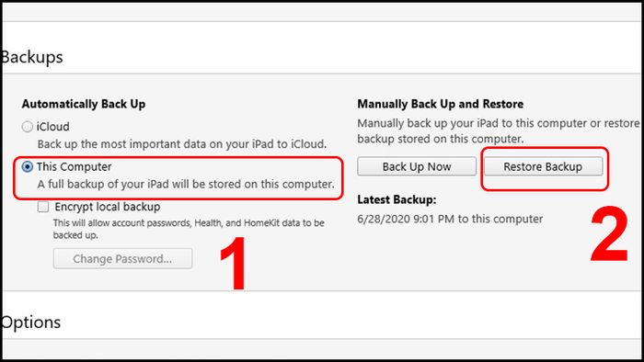Click the Encrypt local backup label text

pos(108,207)
